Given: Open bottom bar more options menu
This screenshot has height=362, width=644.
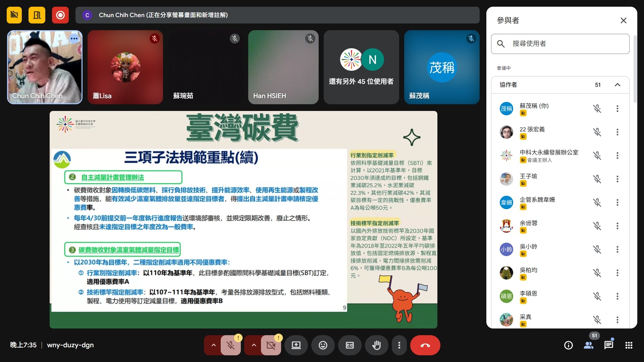Looking at the screenshot, I should point(399,345).
